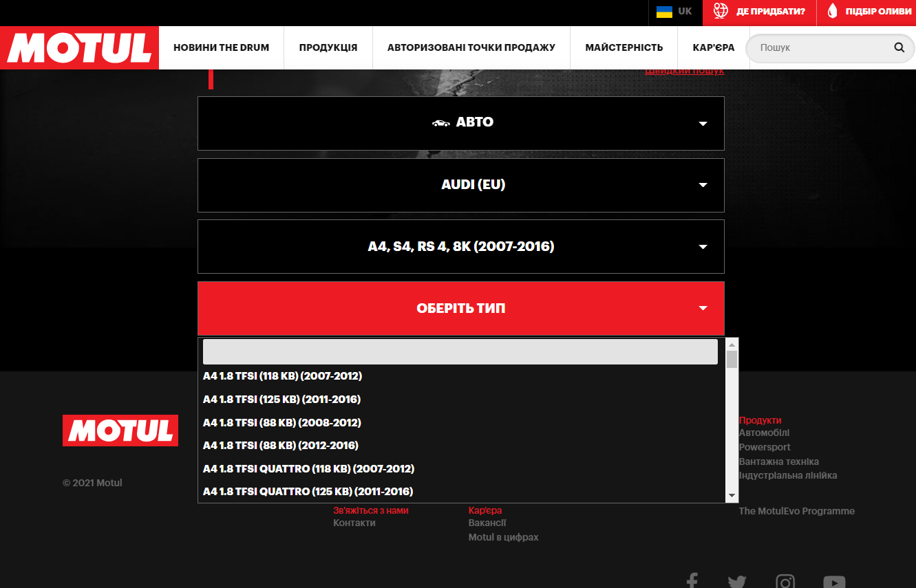916x588 pixels.
Task: Click the arrow on the AUDI (EU) dropdown
Action: tap(703, 185)
